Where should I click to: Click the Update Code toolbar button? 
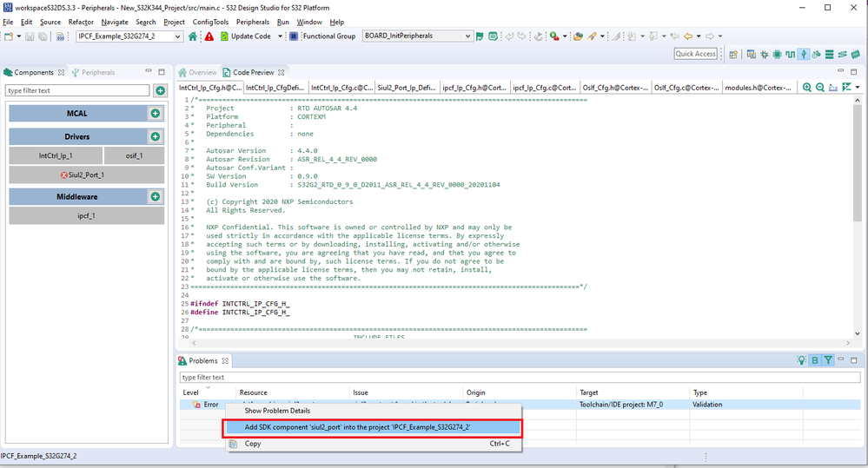pos(246,36)
